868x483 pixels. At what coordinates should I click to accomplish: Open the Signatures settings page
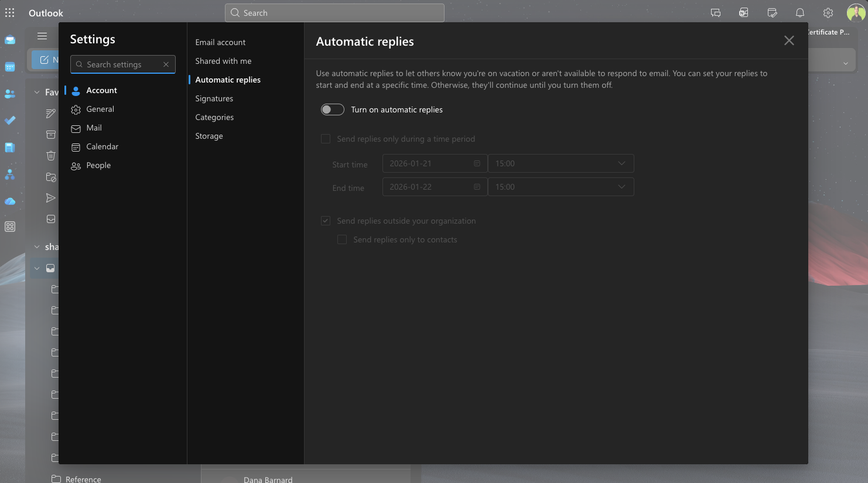214,98
